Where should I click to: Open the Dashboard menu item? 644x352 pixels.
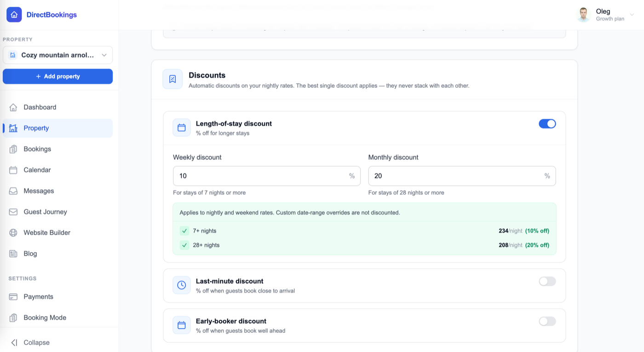[57, 107]
